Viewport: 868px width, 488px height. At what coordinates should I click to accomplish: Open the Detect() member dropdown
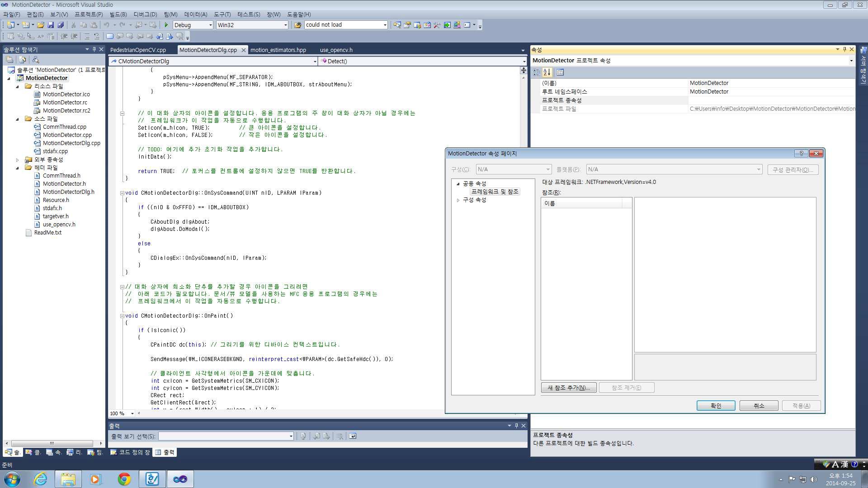point(524,61)
